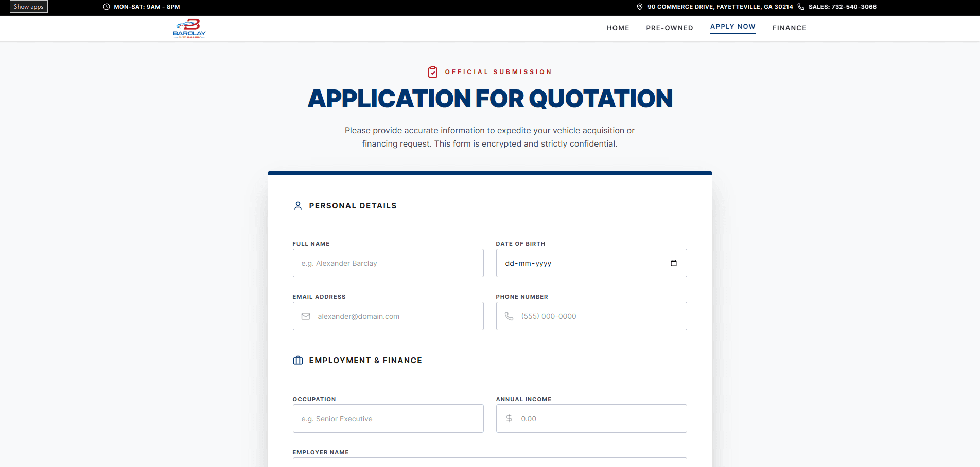The width and height of the screenshot is (980, 467).
Task: Focus the Email Address input field
Action: coord(388,316)
